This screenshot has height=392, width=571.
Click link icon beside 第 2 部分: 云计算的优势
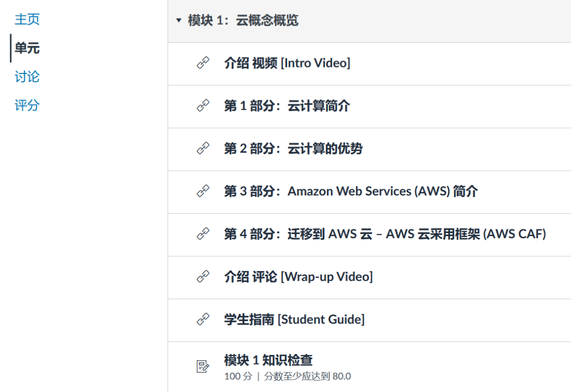[x=203, y=148]
